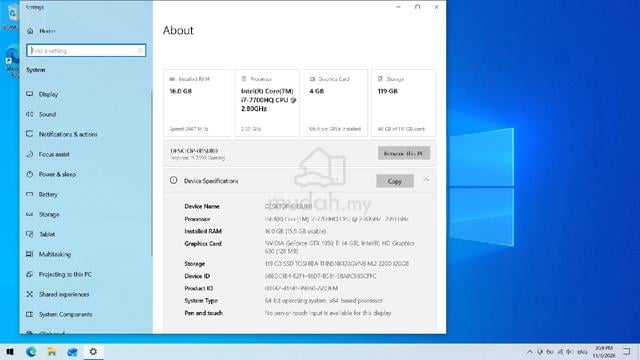The width and height of the screenshot is (640, 360).
Task: Open the Home settings page
Action: [41, 31]
